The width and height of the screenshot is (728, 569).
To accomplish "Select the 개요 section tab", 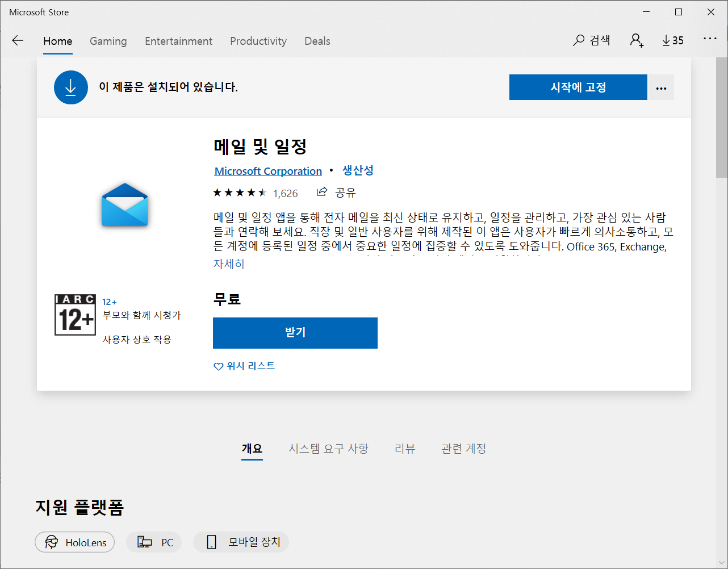I will [x=252, y=449].
